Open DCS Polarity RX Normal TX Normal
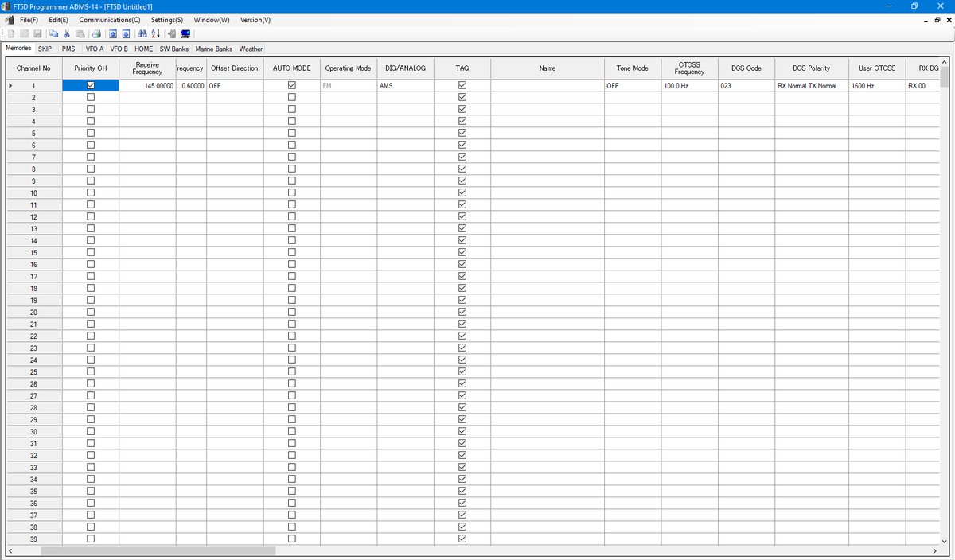The height and width of the screenshot is (560, 955). [x=812, y=85]
